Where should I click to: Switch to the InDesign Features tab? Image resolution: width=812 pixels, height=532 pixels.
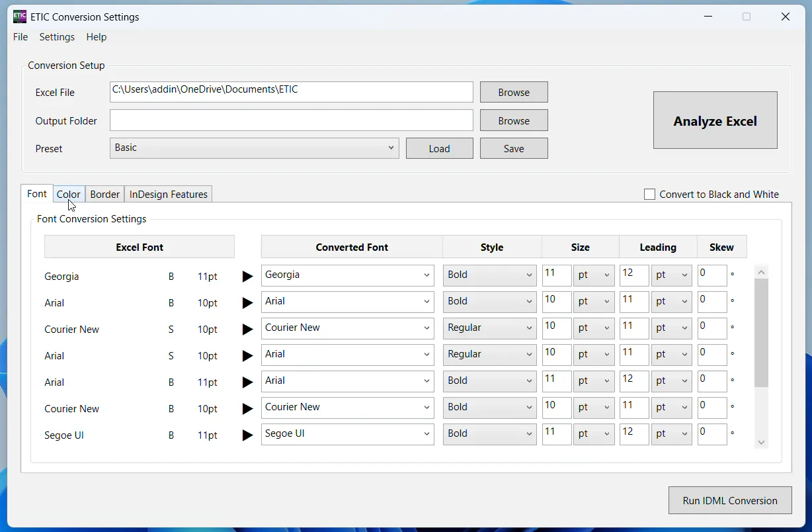[x=169, y=195]
